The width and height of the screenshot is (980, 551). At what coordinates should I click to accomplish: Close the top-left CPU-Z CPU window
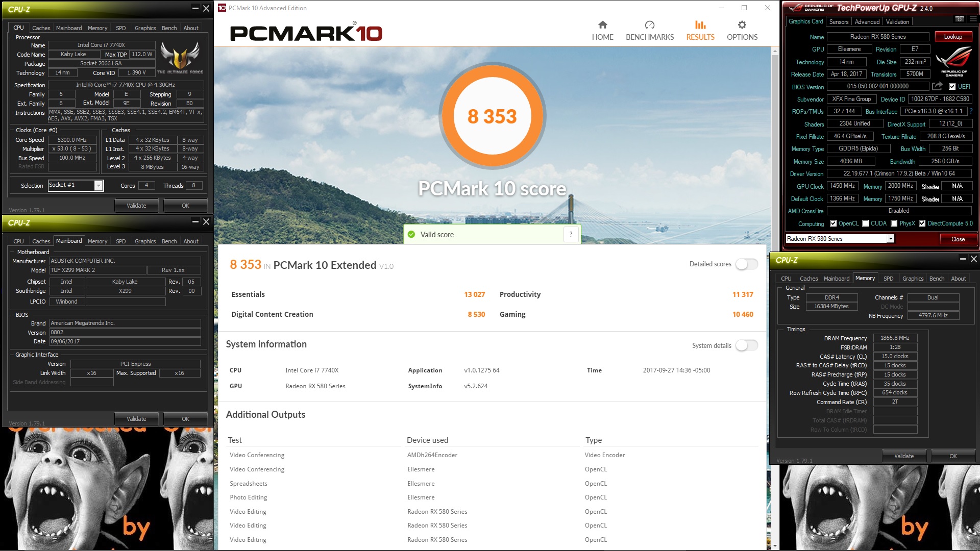click(206, 8)
